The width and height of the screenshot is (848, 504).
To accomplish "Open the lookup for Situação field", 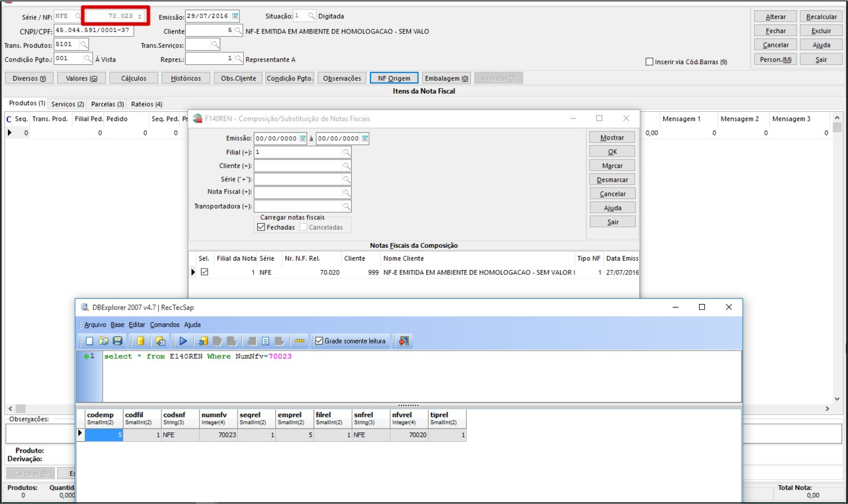I will 312,16.
